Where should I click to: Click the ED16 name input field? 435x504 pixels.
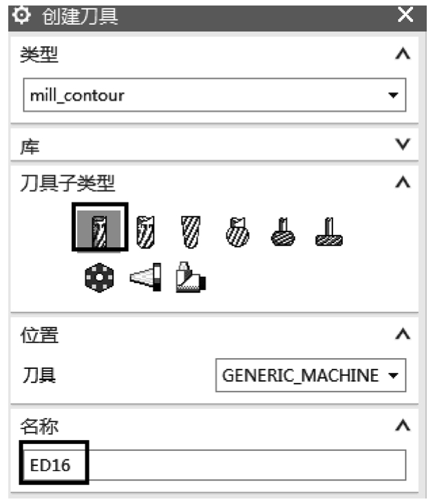[x=215, y=465]
